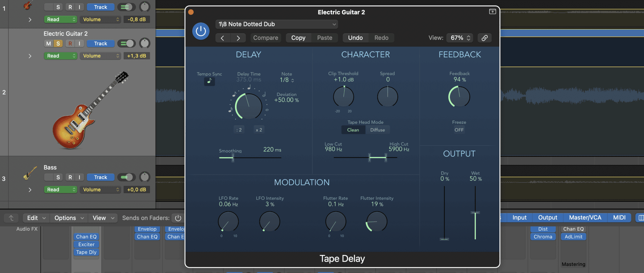
Task: Copy the plugin settings
Action: click(x=298, y=38)
